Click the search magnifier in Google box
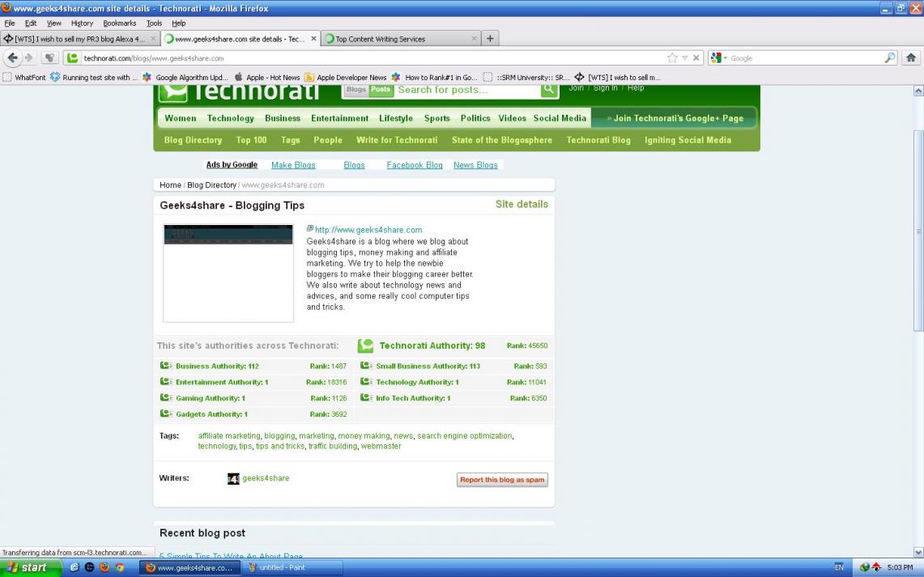The height and width of the screenshot is (577, 924). 890,57
